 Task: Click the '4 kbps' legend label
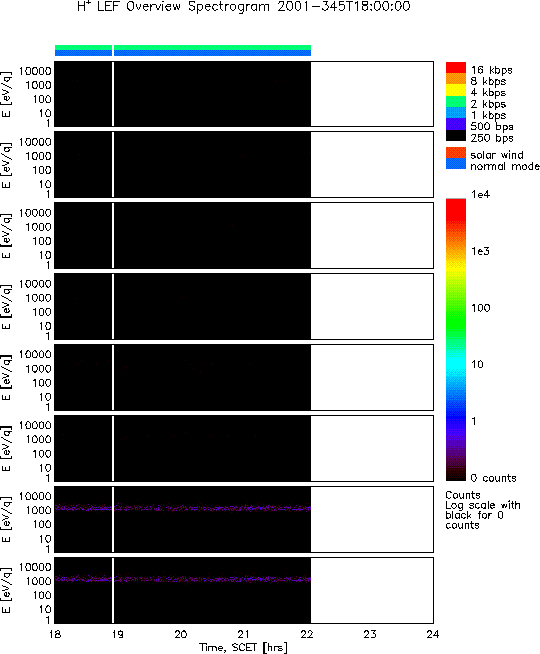pyautogui.click(x=488, y=93)
